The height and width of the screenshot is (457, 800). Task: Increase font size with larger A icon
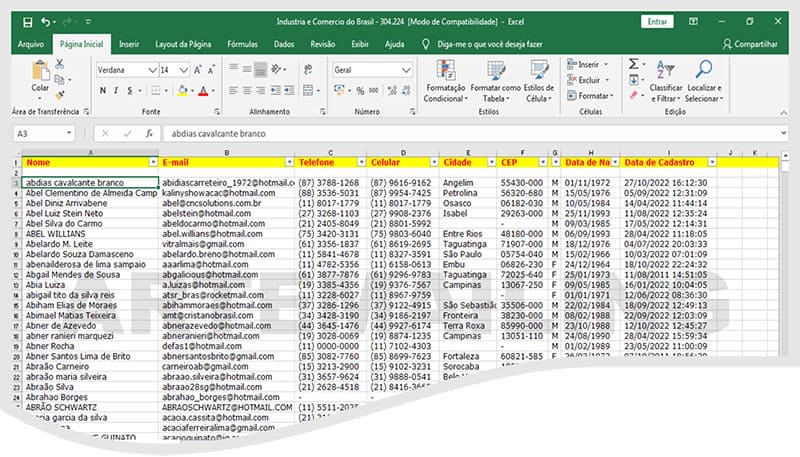coord(198,70)
